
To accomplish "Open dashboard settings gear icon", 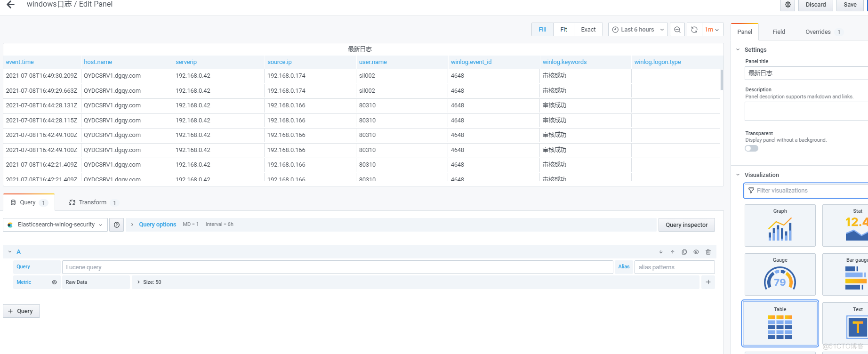I will [x=788, y=5].
